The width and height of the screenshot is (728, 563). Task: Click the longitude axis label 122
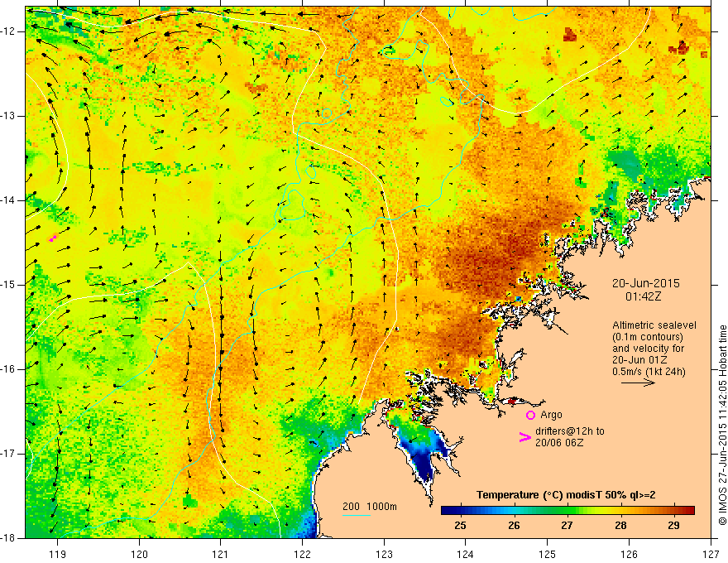(302, 554)
